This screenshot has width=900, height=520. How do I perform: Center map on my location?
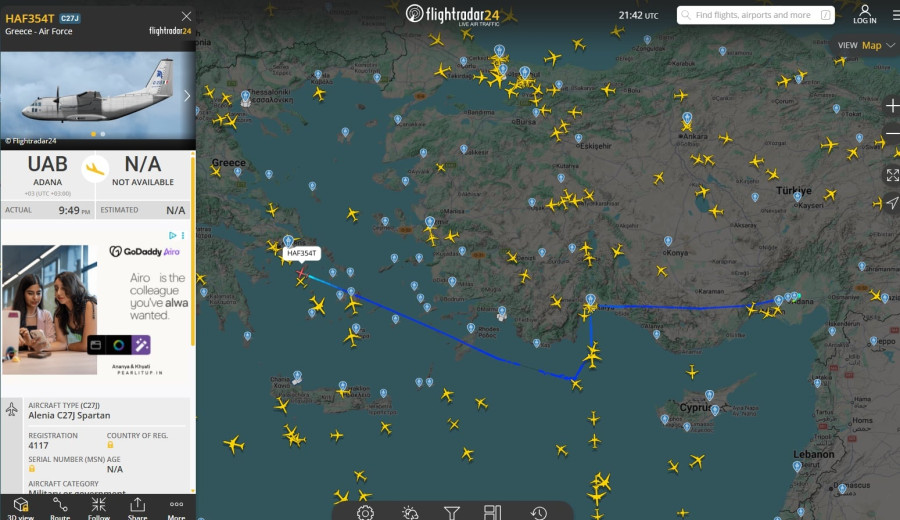coord(892,203)
